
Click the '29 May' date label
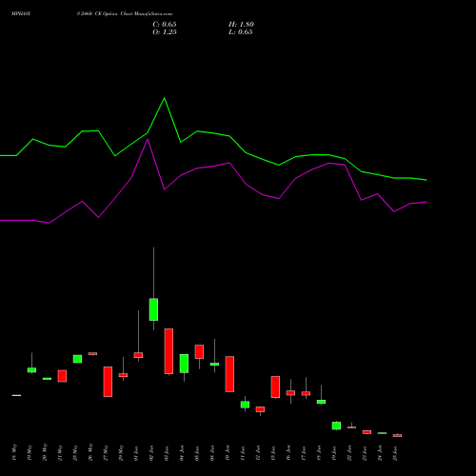pyautogui.click(x=121, y=453)
